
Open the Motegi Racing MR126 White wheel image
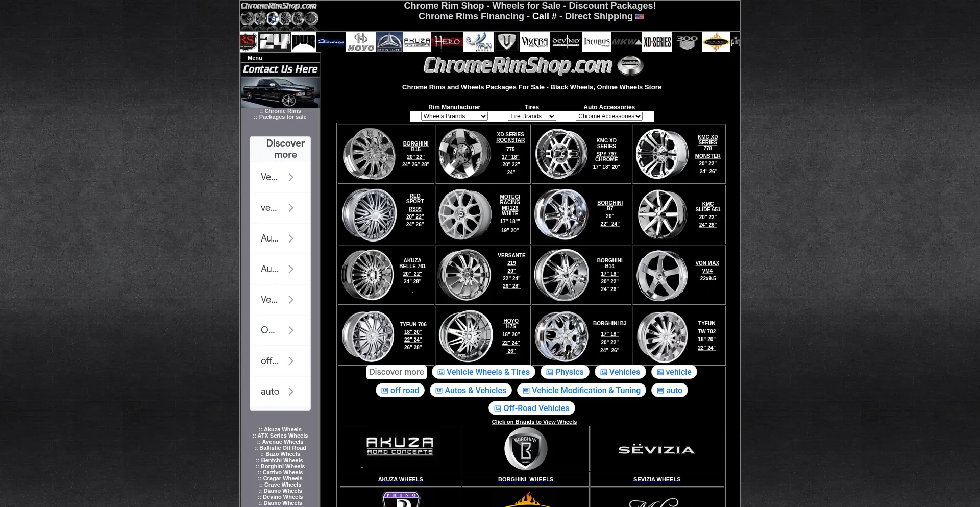465,214
